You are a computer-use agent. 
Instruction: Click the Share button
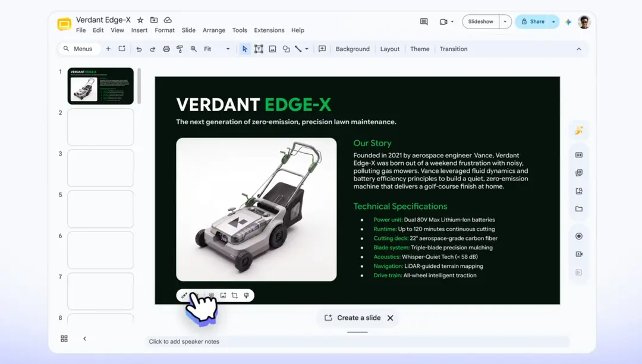[533, 22]
